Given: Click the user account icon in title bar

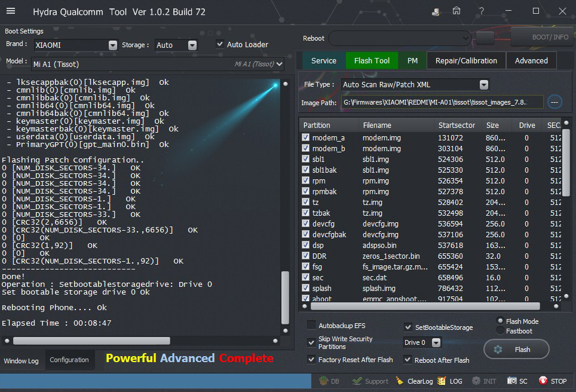Looking at the screenshot, I should point(436,12).
